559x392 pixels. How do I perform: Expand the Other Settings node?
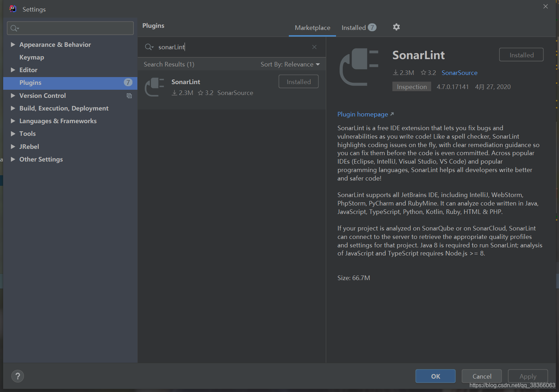(x=13, y=159)
